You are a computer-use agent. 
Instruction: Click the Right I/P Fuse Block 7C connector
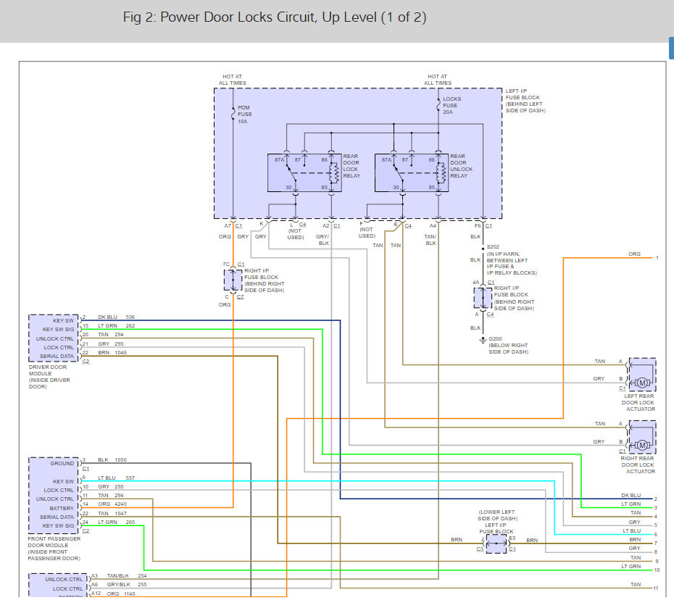[x=233, y=279]
